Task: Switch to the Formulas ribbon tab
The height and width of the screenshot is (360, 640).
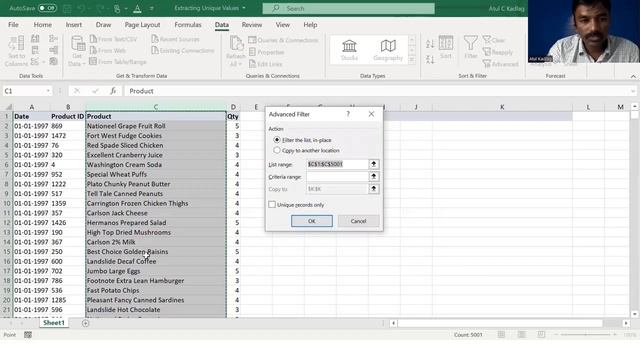Action: 188,24
